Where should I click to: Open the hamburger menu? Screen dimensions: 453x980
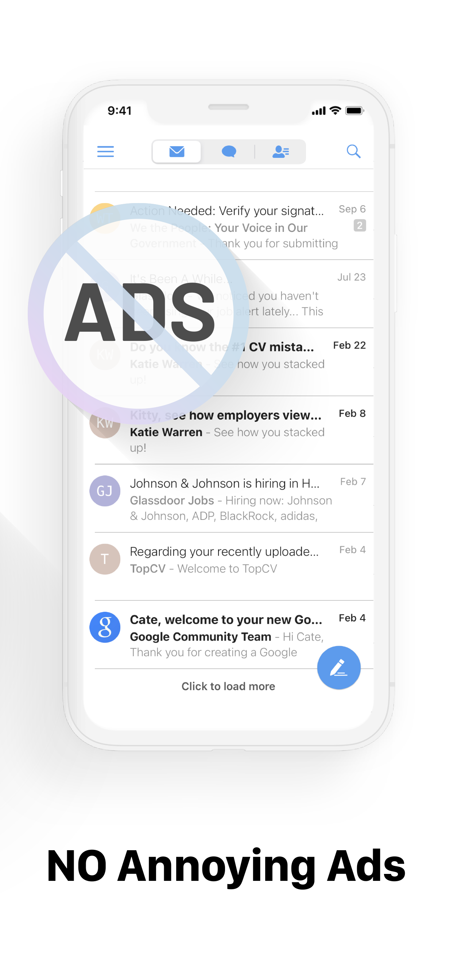click(105, 151)
